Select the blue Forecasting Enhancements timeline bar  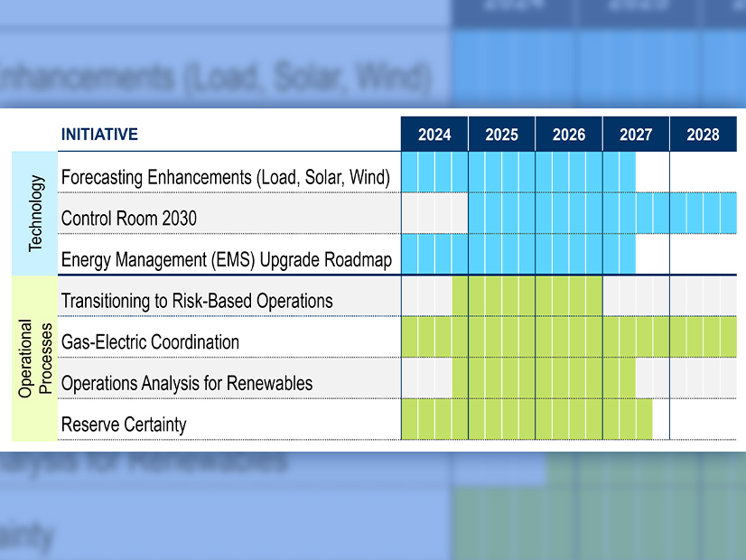(x=518, y=173)
